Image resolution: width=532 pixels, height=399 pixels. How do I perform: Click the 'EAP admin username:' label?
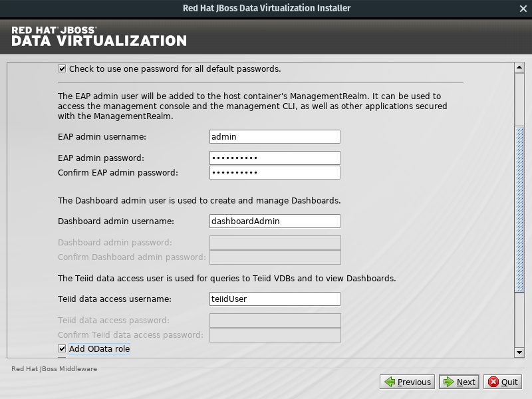(x=102, y=137)
